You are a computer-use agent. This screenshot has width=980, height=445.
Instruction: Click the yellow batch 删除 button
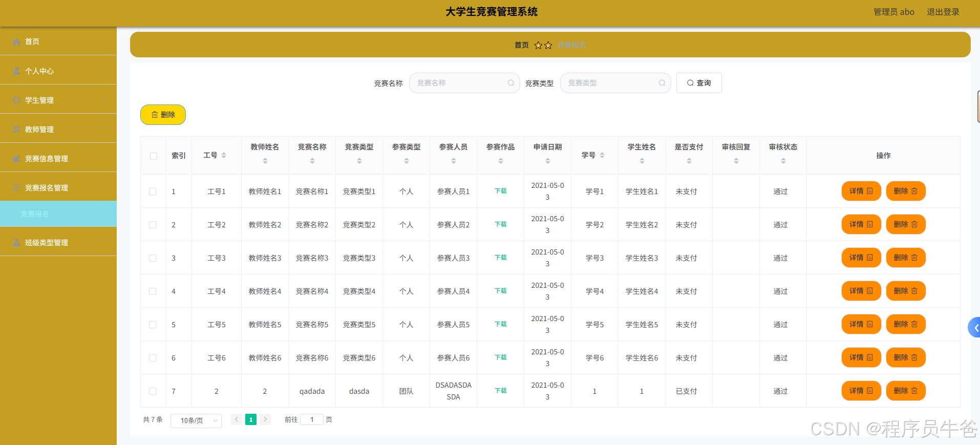click(163, 115)
